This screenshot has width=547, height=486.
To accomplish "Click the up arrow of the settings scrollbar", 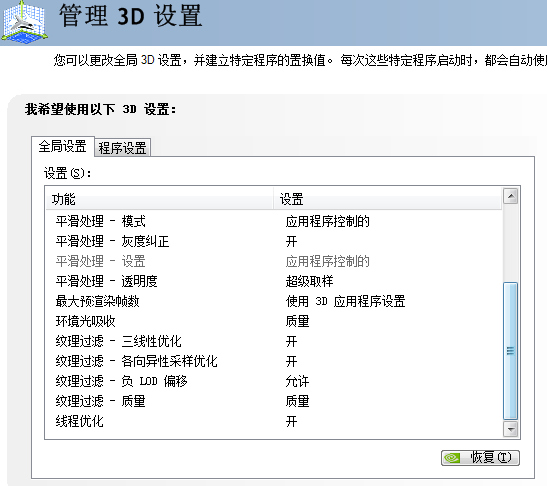I will click(x=510, y=196).
